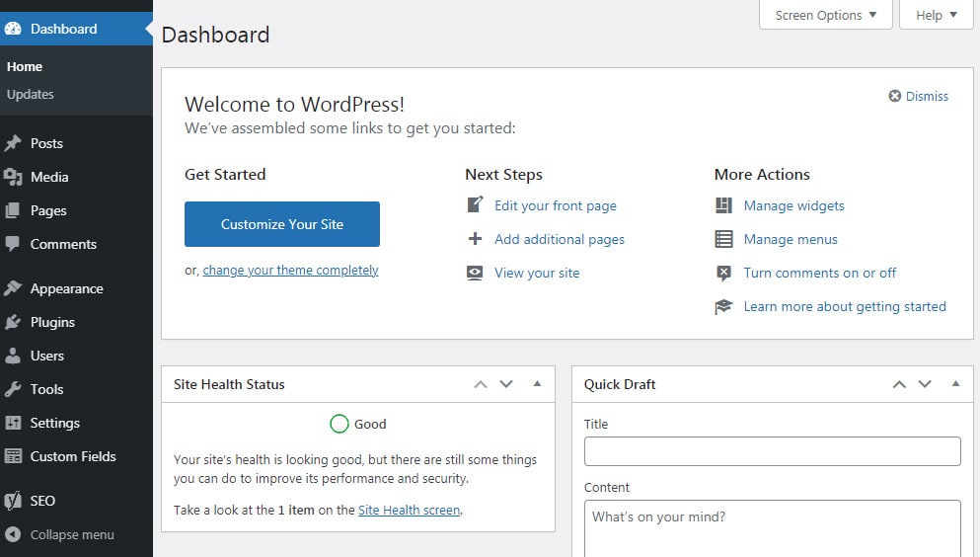Click the Settings sliders icon

click(13, 423)
